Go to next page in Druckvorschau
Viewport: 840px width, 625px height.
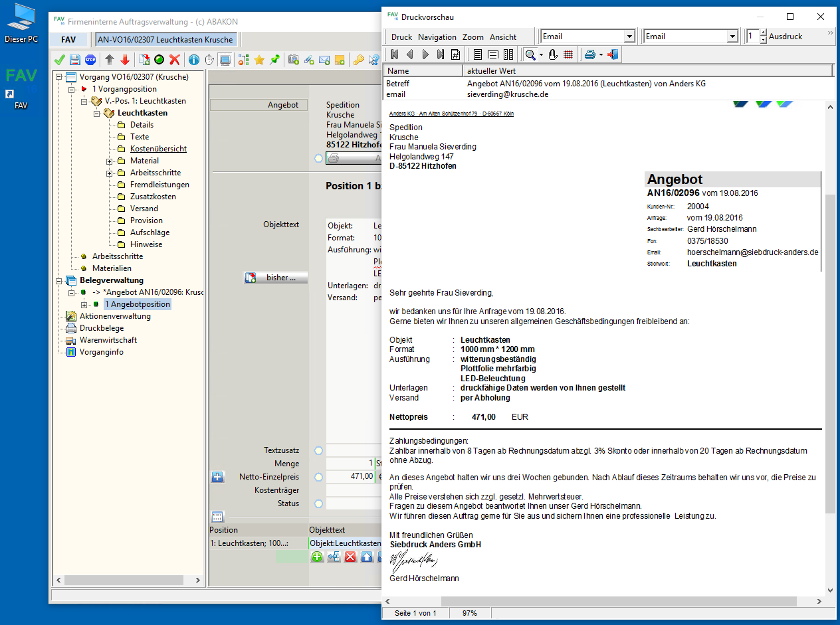tap(425, 54)
